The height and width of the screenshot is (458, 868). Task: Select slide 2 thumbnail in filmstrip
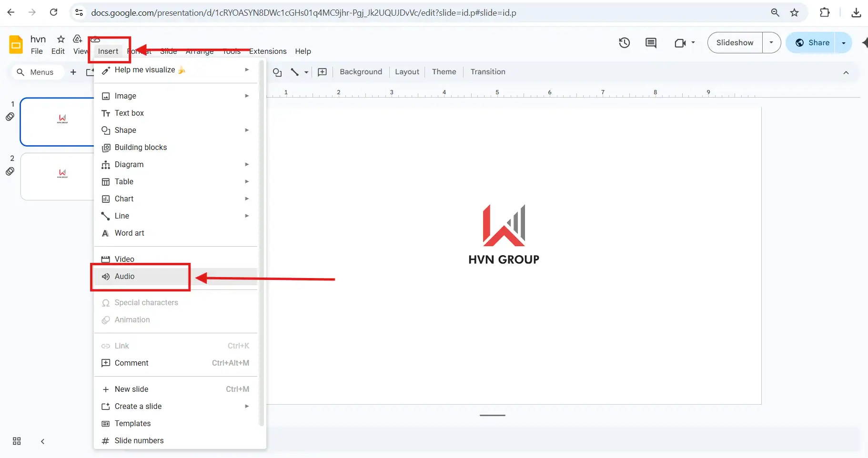point(58,176)
